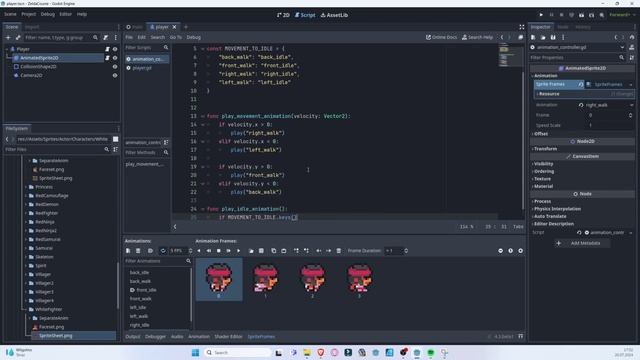Click the animation loop toggle icon
The image size is (640, 360).
[163, 251]
